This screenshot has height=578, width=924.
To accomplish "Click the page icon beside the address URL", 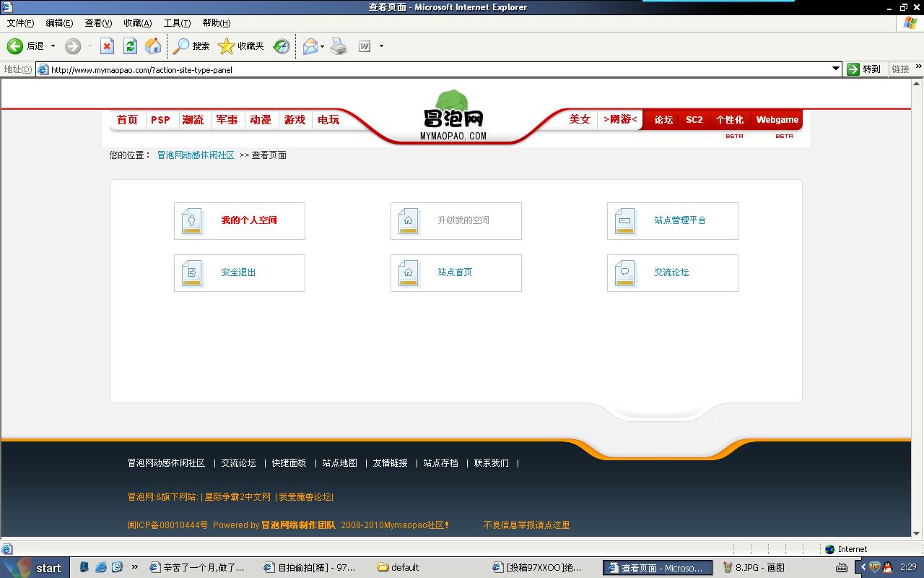I will 43,70.
